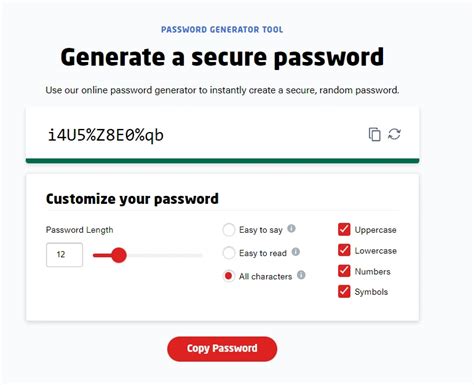Click the red Copy Password button
Viewport: 474px width, 385px height.
(x=222, y=349)
